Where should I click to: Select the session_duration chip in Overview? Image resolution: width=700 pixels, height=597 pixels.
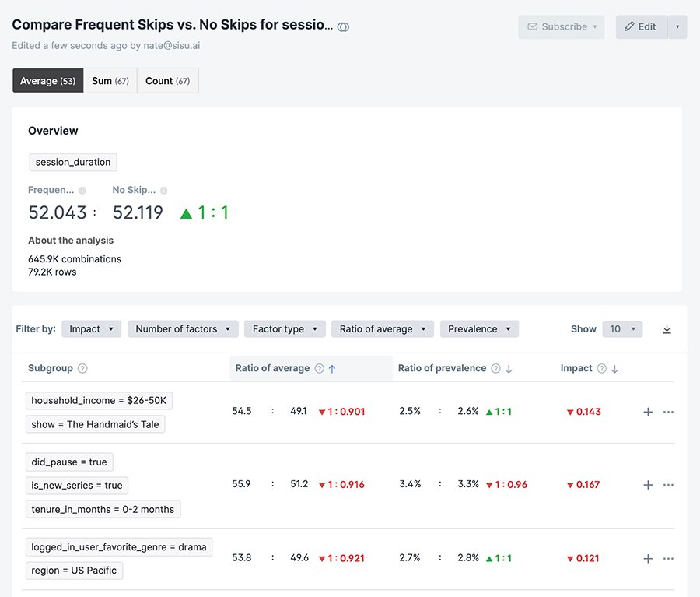click(x=72, y=162)
